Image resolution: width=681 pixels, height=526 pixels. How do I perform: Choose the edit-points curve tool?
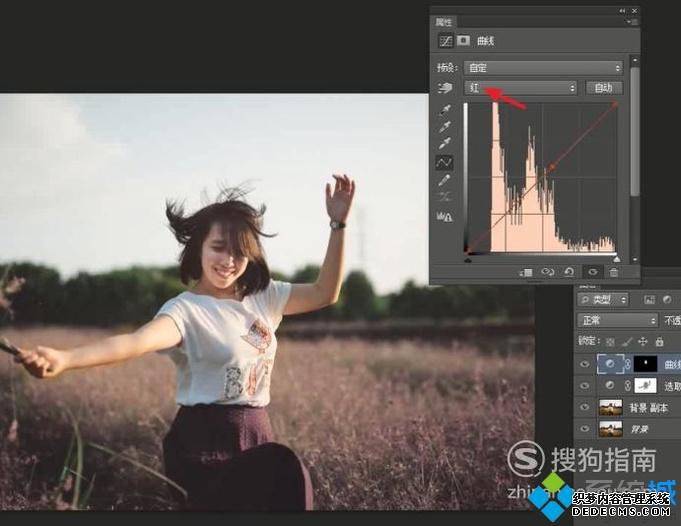click(x=444, y=162)
